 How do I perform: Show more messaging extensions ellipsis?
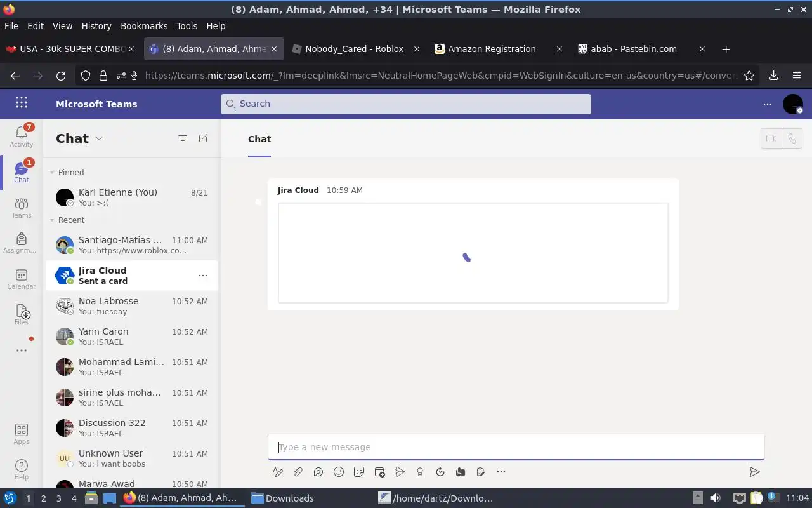(501, 472)
